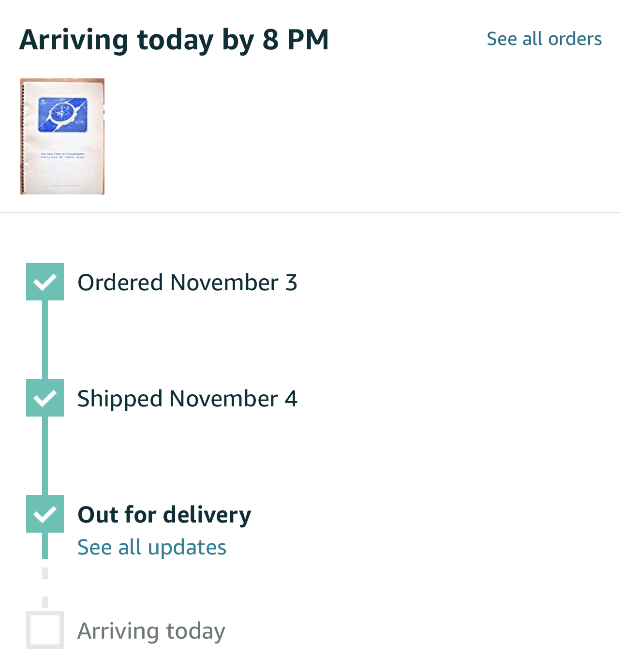Click the green line segment below Out for delivery
Viewport: 621px width, 672px height.
(45, 546)
